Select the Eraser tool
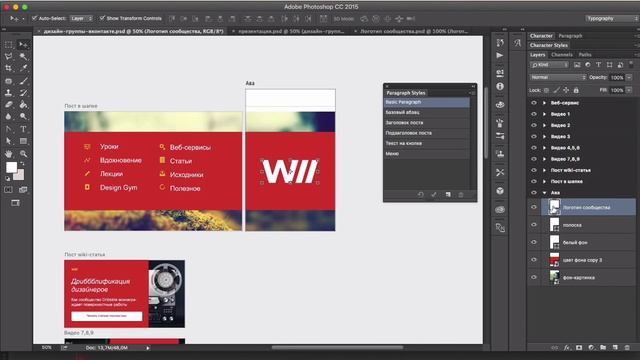The height and width of the screenshot is (360, 640). tap(9, 105)
